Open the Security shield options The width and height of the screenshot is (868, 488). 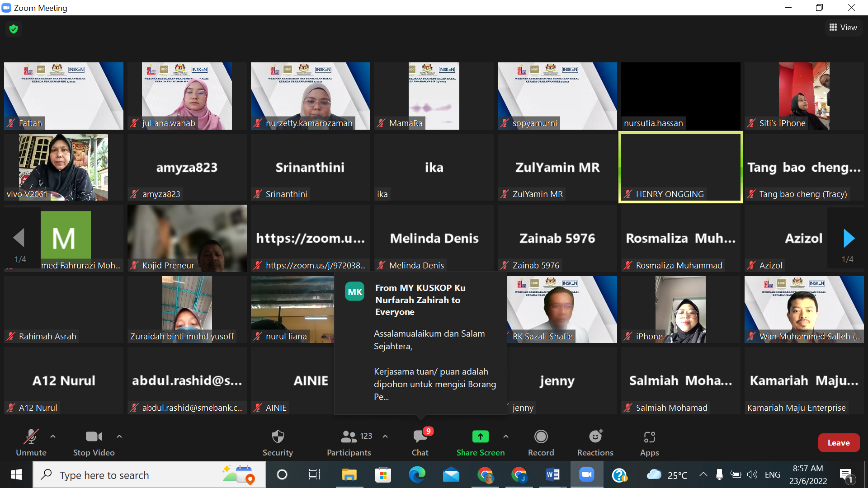278,442
